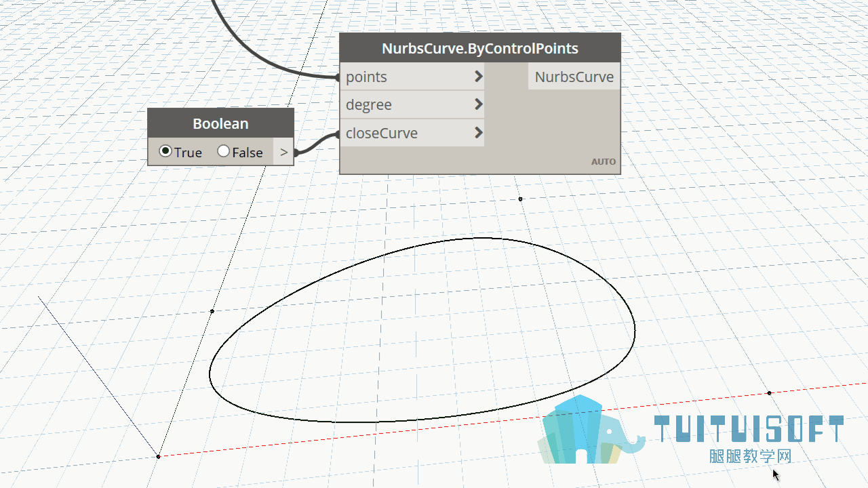
Task: Select the NurbsCurve.ByControlPoints node title bar
Action: (x=480, y=48)
